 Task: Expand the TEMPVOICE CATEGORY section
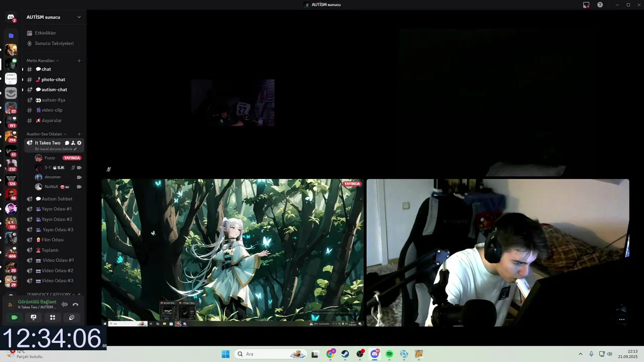pyautogui.click(x=51, y=294)
